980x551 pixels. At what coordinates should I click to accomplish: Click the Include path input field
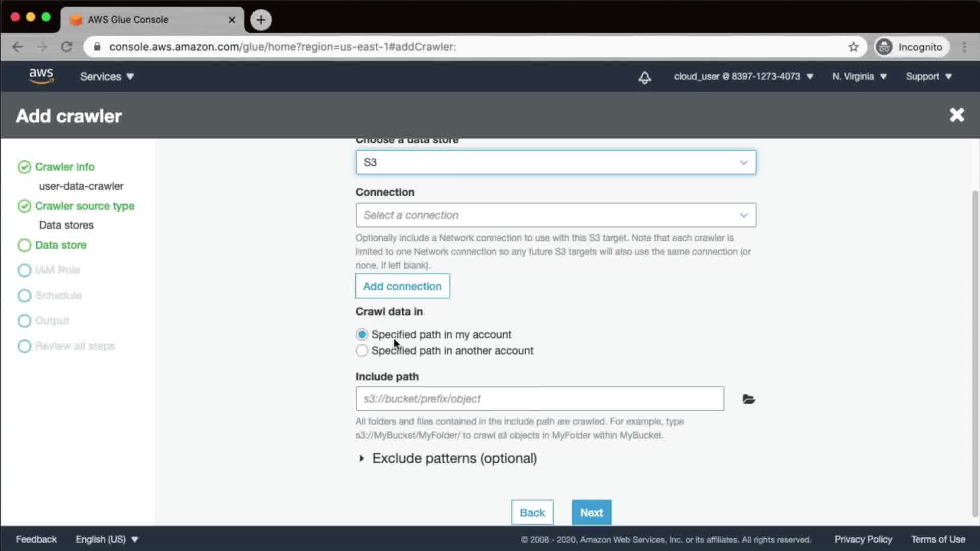[x=540, y=399]
